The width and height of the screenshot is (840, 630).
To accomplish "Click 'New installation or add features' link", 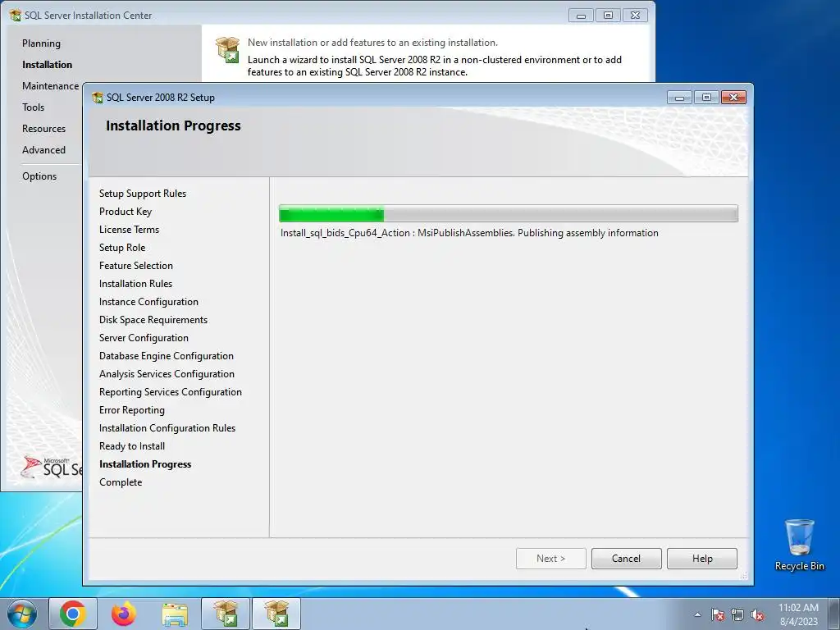I will coord(372,43).
